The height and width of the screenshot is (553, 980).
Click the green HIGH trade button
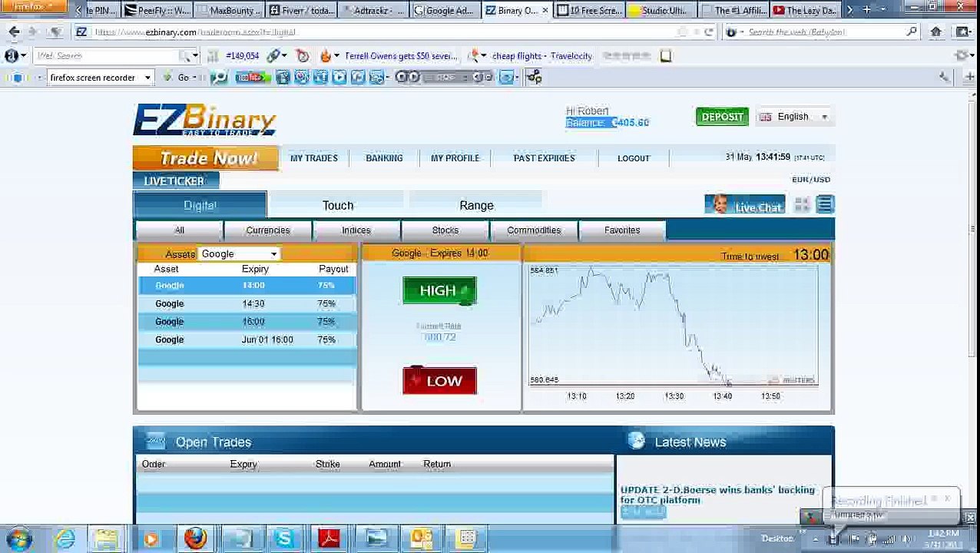click(439, 290)
